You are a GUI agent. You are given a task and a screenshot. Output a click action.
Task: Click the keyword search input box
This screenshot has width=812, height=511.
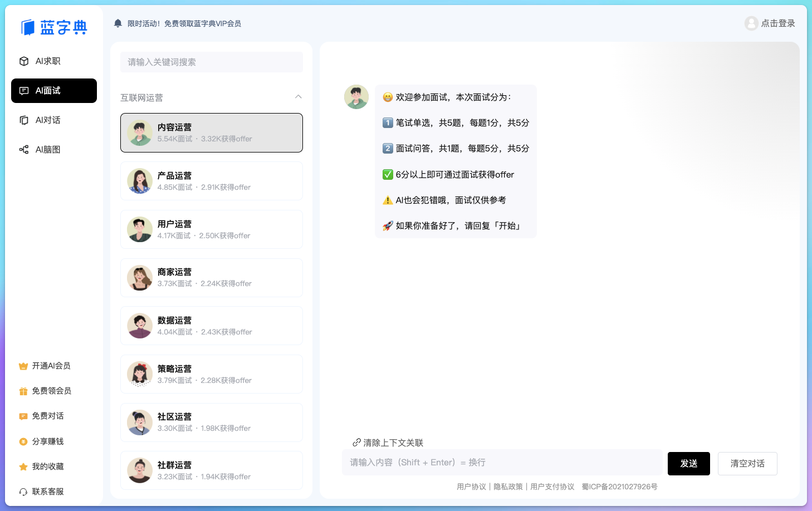coord(212,62)
